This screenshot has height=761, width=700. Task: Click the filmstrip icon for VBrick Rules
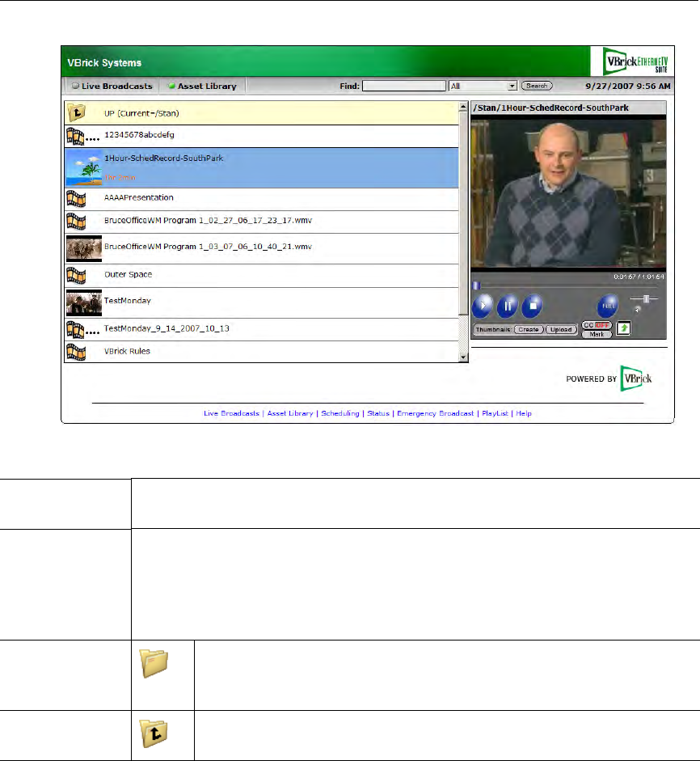click(76, 353)
